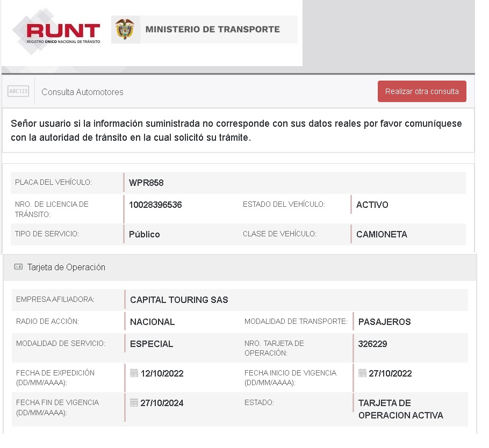
Task: Click the calendar icon next to 27/10/2022
Action: (x=362, y=373)
